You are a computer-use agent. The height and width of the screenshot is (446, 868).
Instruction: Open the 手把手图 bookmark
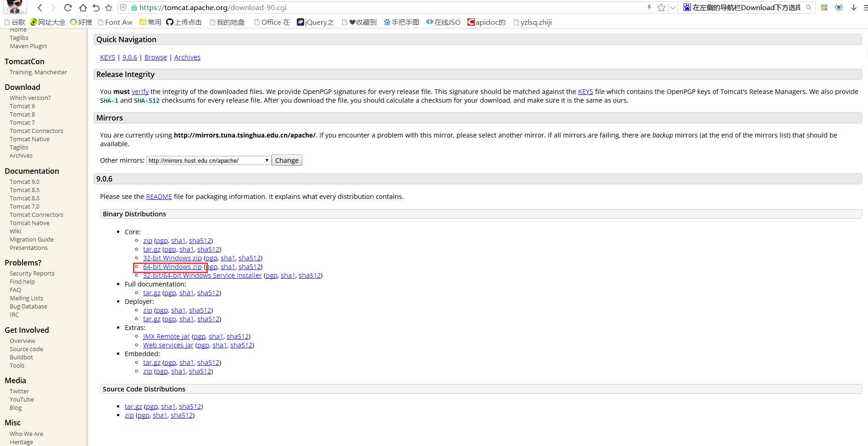coord(401,22)
